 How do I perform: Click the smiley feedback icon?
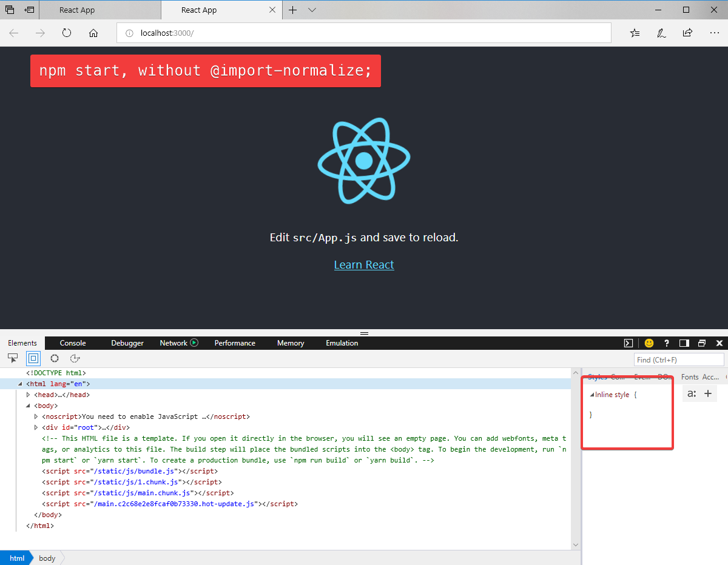click(x=649, y=343)
